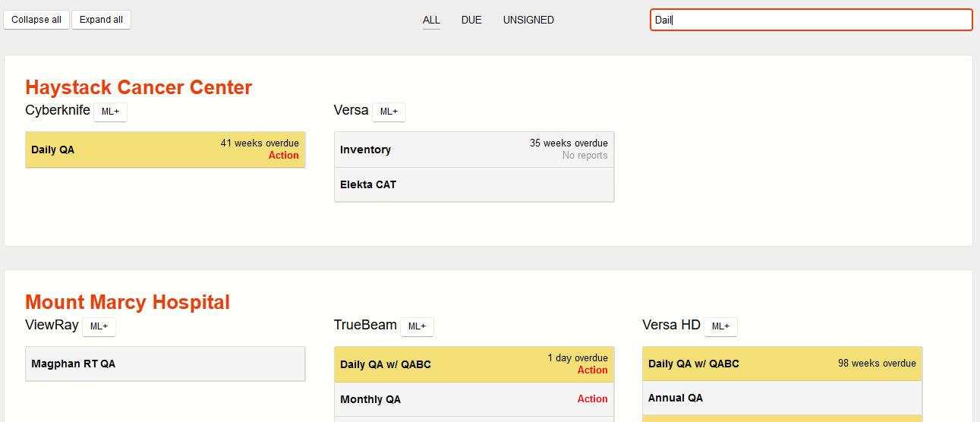Select the Elekta CAT entry

click(x=425, y=184)
